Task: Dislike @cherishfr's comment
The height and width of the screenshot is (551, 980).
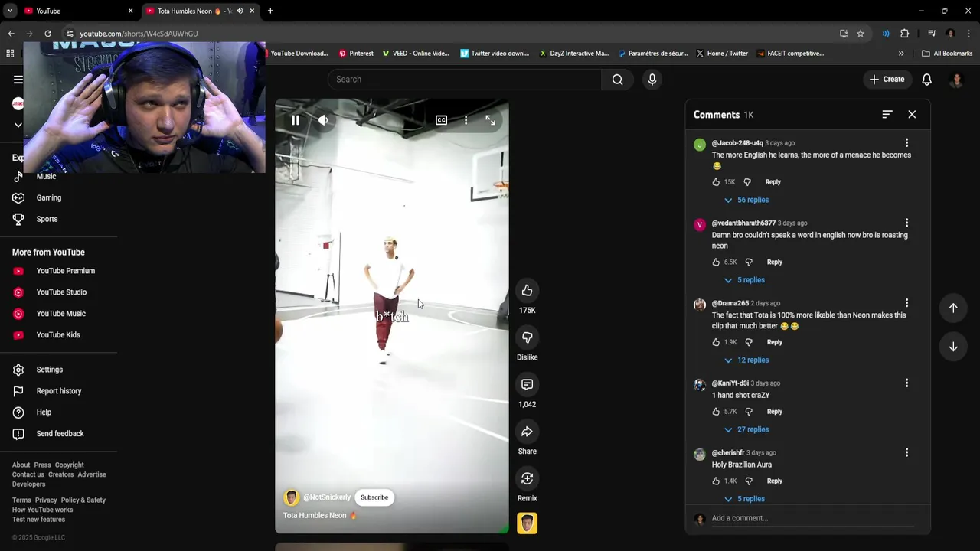Action: (x=749, y=481)
